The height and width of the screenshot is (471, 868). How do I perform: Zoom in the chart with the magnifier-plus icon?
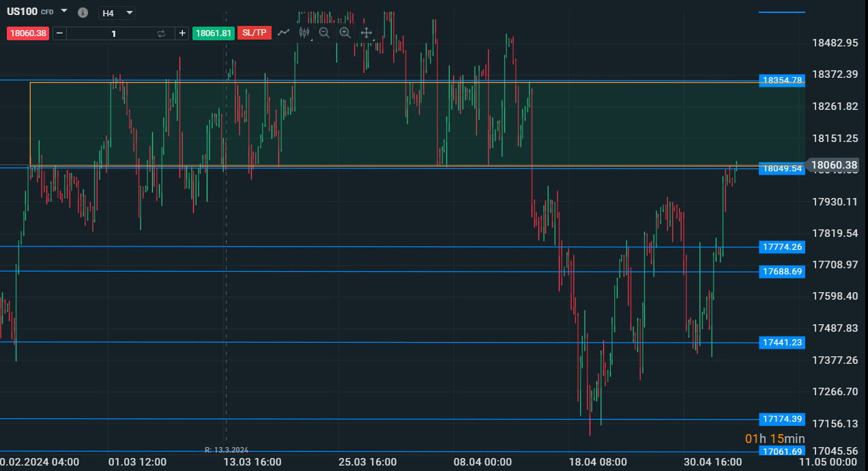click(345, 32)
